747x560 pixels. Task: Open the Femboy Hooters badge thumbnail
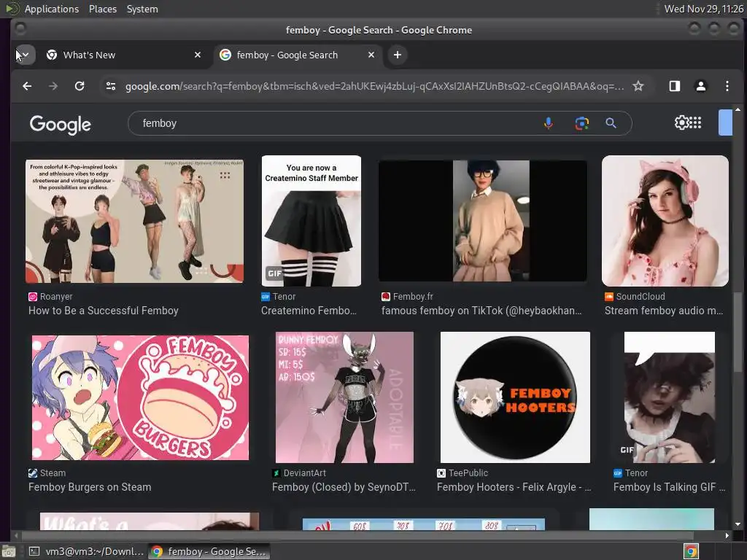coord(515,397)
